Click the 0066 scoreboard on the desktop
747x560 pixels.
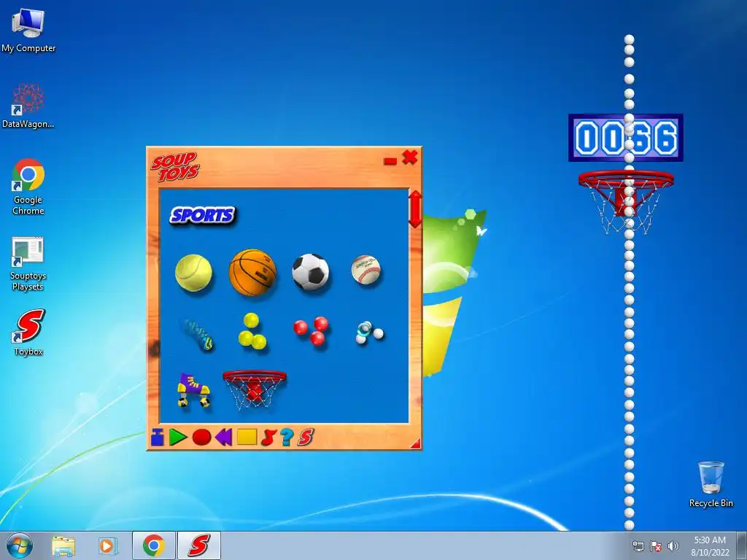(625, 138)
